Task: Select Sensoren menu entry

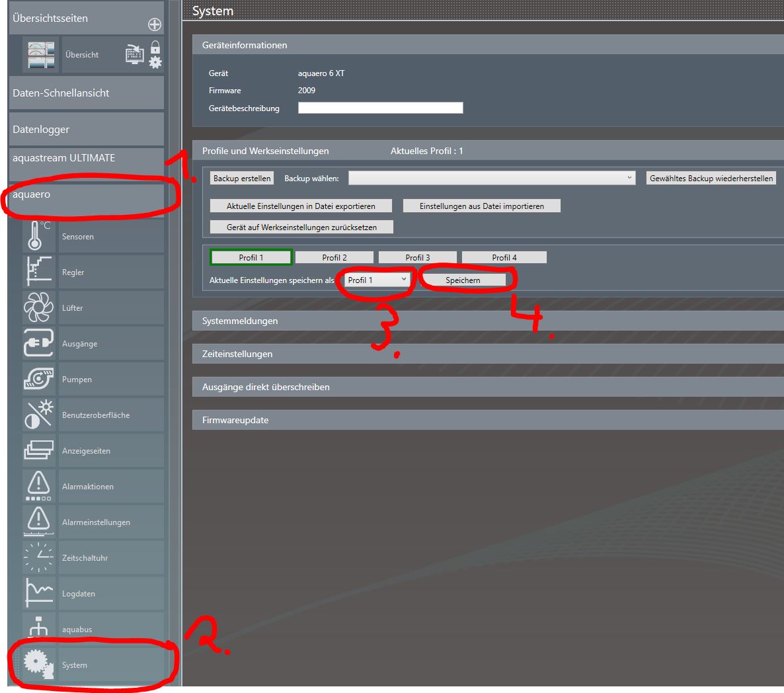Action: click(111, 236)
